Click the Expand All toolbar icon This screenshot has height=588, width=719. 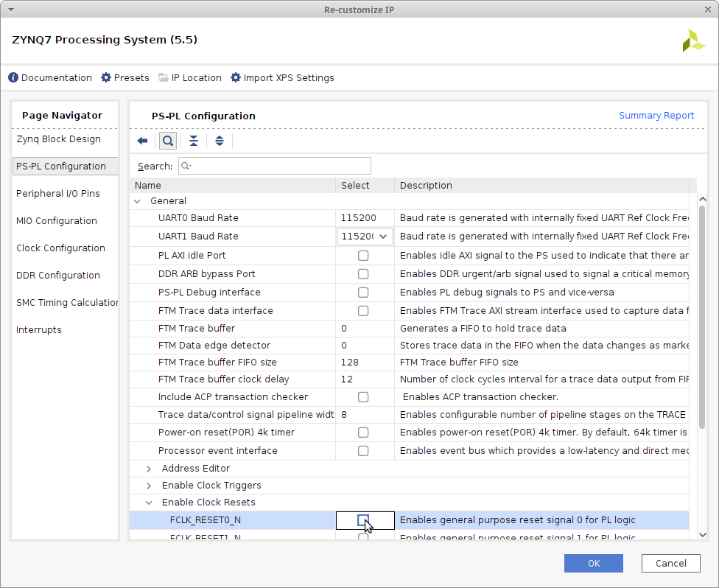point(220,141)
